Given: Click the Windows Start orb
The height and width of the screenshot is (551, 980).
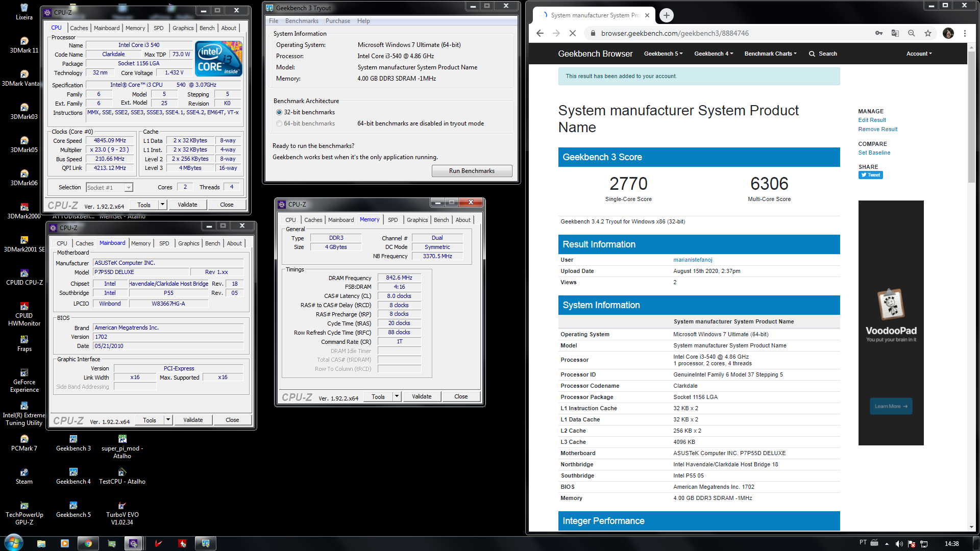Looking at the screenshot, I should 13,543.
